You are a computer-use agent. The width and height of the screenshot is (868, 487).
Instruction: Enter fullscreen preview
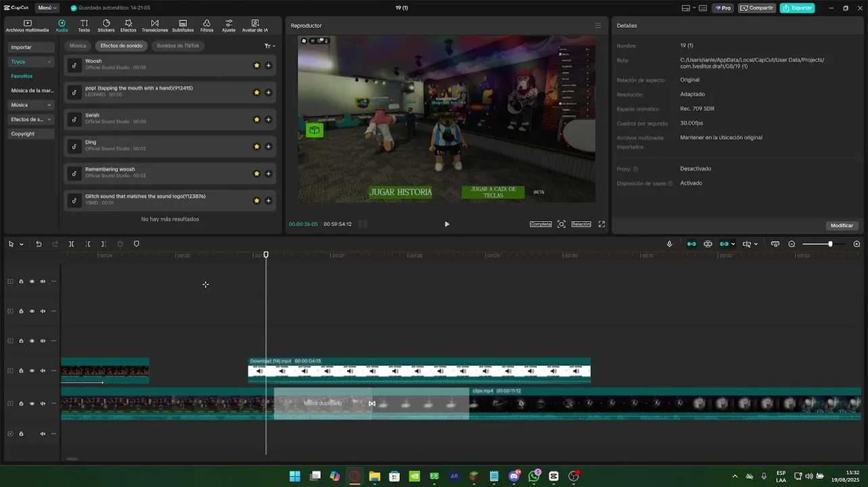(601, 224)
